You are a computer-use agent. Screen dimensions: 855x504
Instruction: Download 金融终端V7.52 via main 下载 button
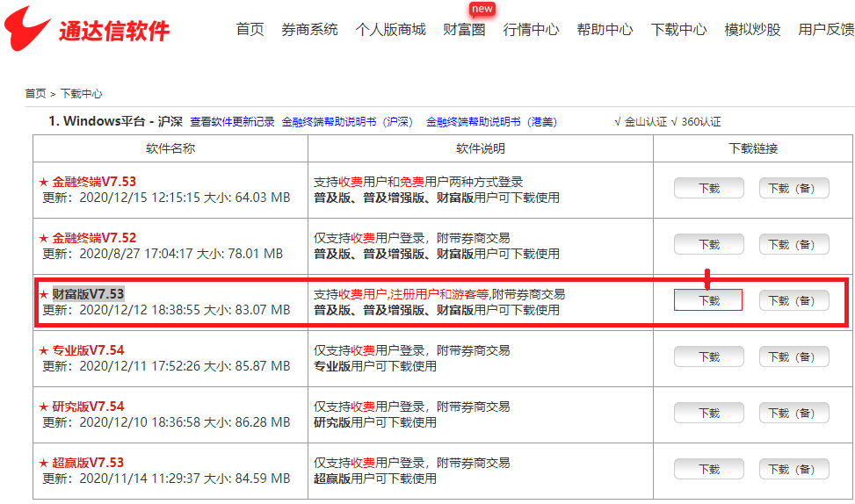click(x=709, y=244)
